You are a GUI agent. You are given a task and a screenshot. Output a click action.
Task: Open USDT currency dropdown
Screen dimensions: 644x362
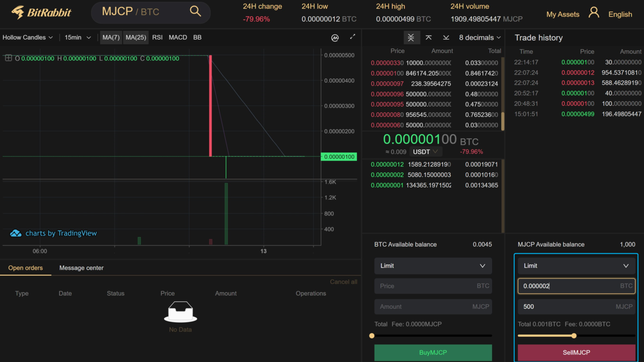pos(426,152)
